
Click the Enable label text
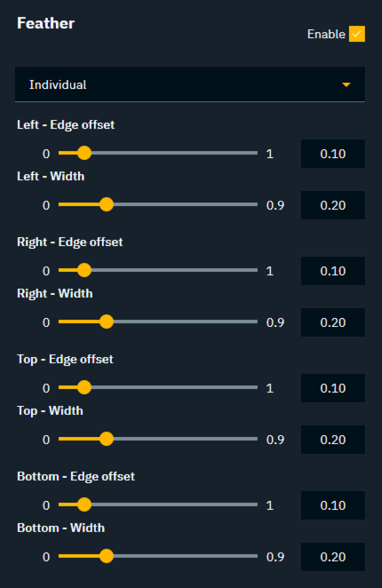[326, 34]
